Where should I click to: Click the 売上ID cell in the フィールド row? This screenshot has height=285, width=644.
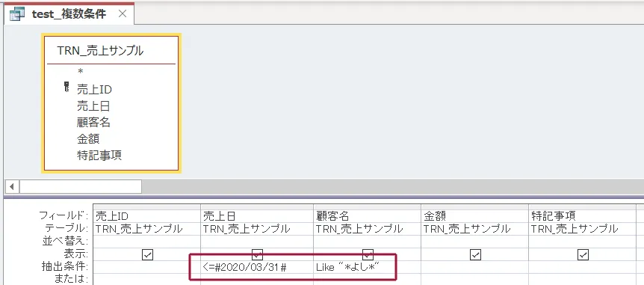point(147,216)
